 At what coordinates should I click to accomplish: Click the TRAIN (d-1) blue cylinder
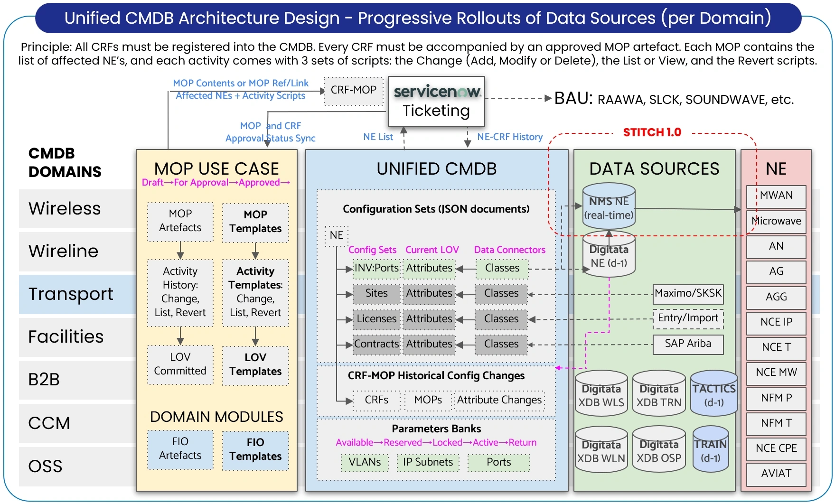tap(711, 449)
